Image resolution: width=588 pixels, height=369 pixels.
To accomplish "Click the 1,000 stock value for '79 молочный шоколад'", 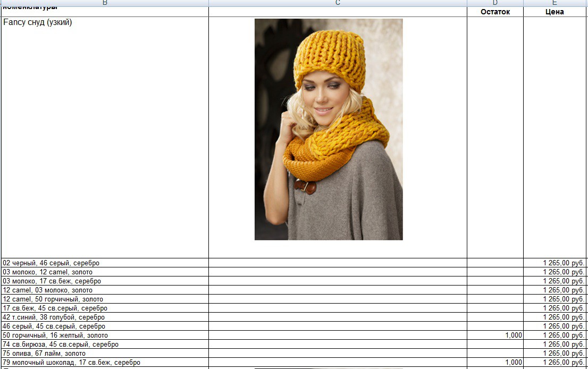I will tap(495, 362).
